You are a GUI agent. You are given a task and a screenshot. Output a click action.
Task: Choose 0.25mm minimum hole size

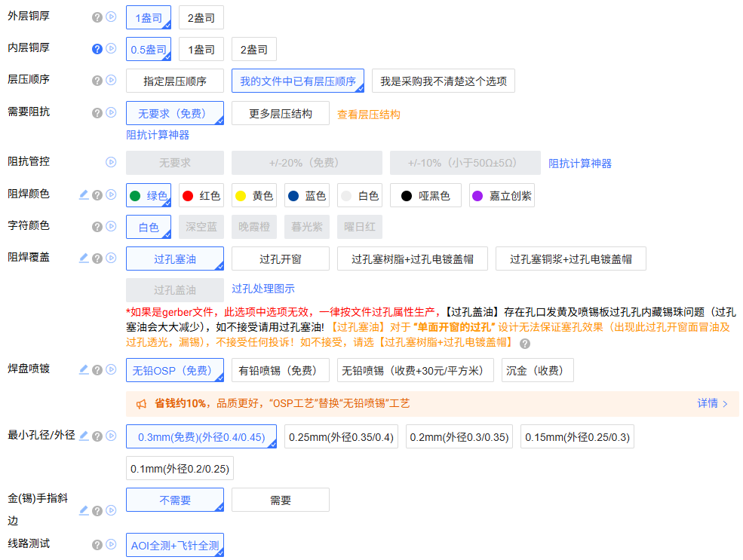coord(341,436)
